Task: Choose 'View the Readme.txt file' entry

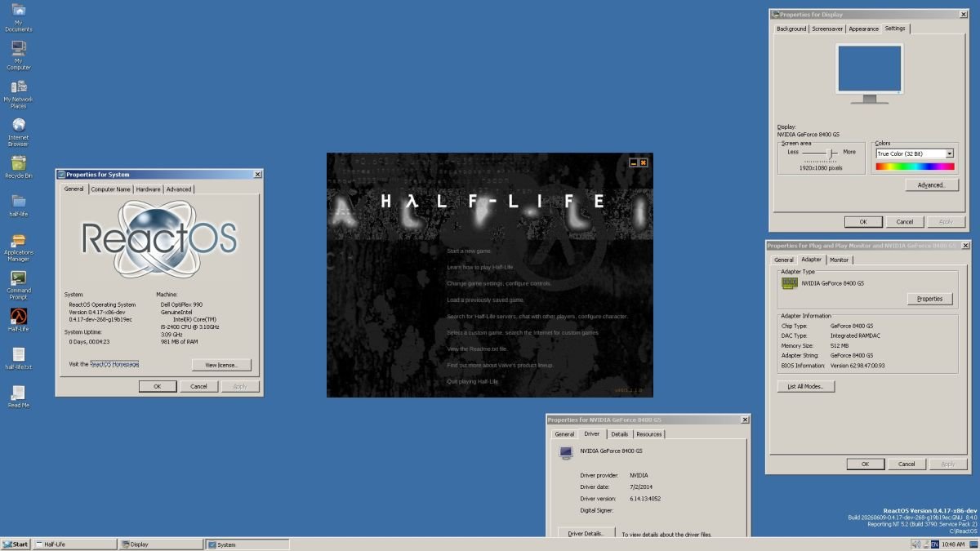Action: coord(477,349)
